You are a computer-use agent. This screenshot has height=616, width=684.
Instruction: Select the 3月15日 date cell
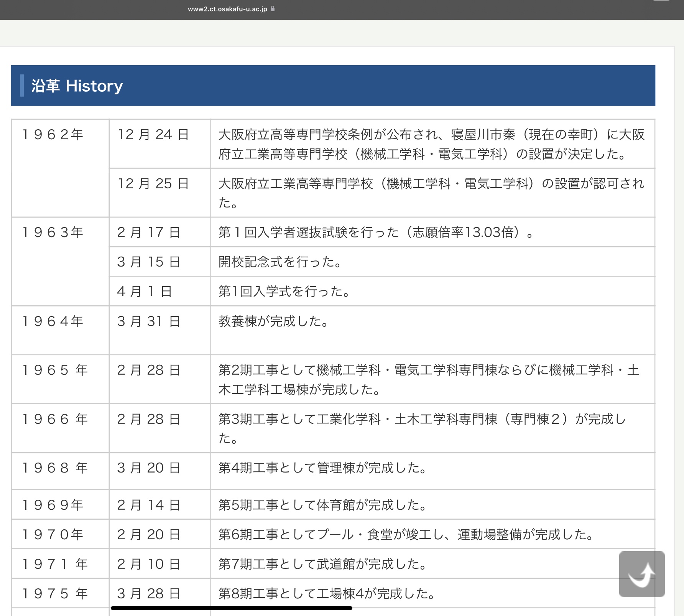160,262
